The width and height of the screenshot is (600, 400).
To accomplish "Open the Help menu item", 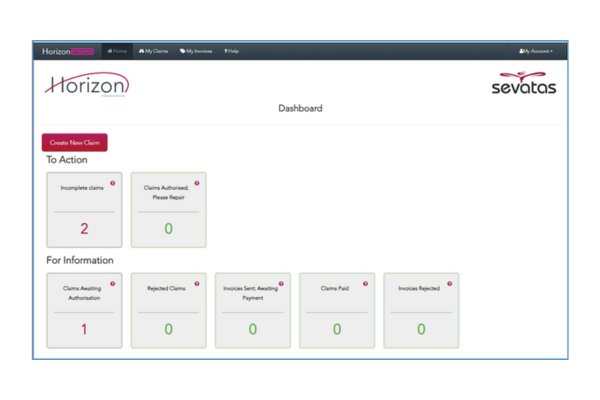I will pyautogui.click(x=231, y=50).
